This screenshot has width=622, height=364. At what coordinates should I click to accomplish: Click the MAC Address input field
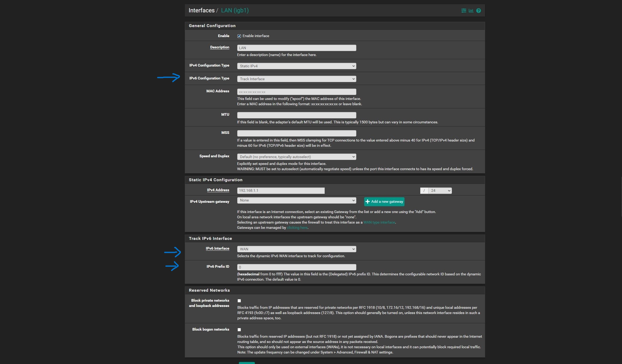296,92
